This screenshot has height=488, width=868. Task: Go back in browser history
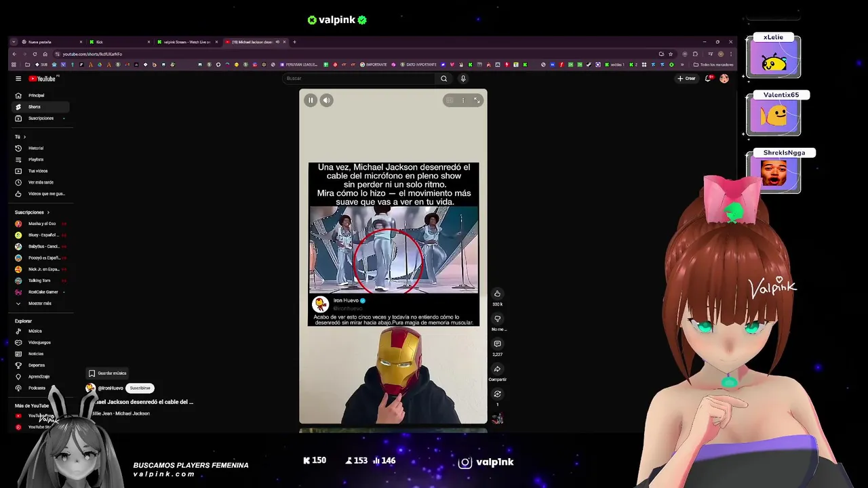pos(14,54)
